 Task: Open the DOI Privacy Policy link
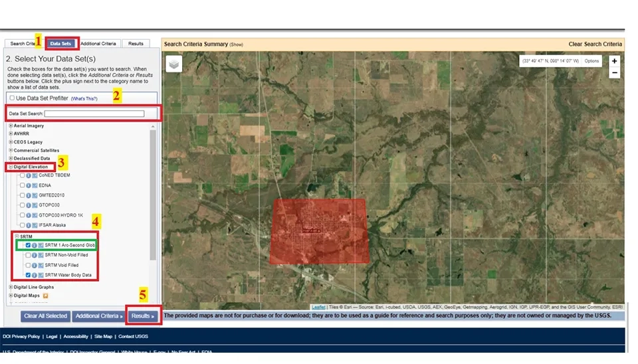(x=21, y=337)
